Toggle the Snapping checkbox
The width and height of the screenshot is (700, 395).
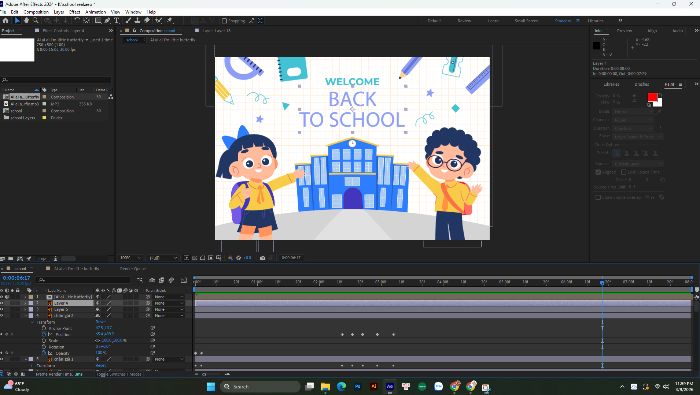pos(225,21)
